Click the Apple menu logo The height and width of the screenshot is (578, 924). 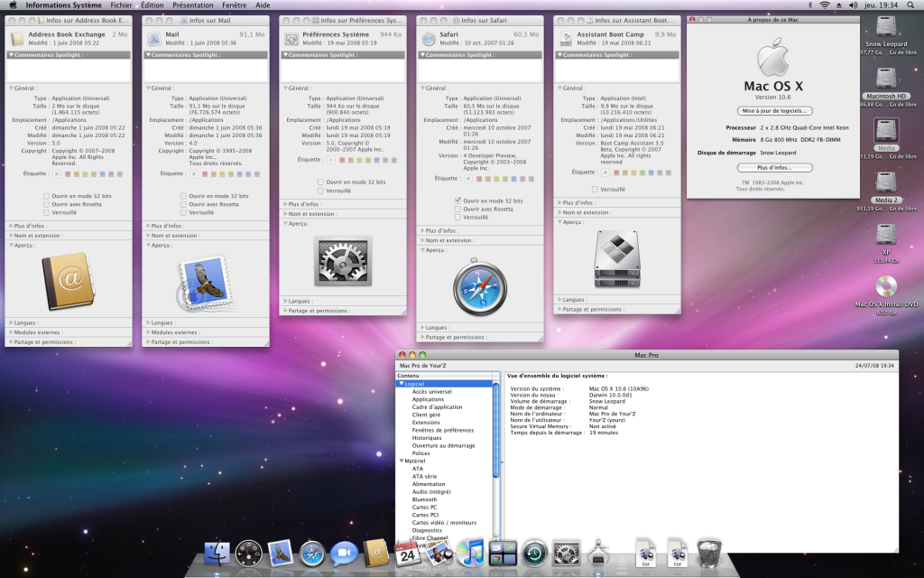point(13,5)
